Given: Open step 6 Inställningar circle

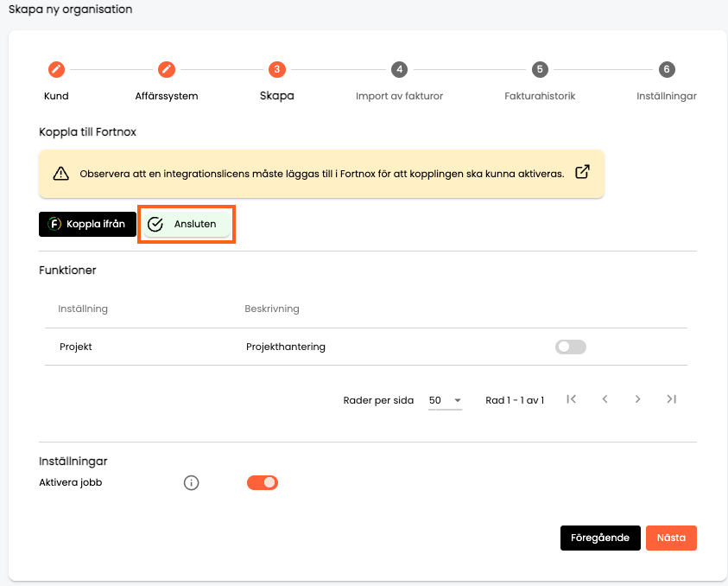Looking at the screenshot, I should tap(667, 70).
